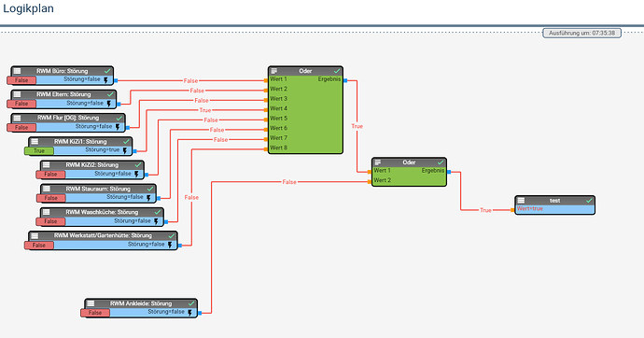Select the Wert 4 input of the large Oder block

[278, 108]
